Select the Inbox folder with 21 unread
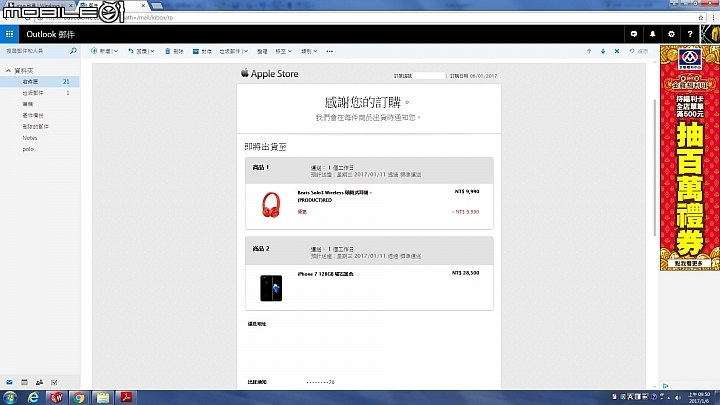 [x=40, y=81]
